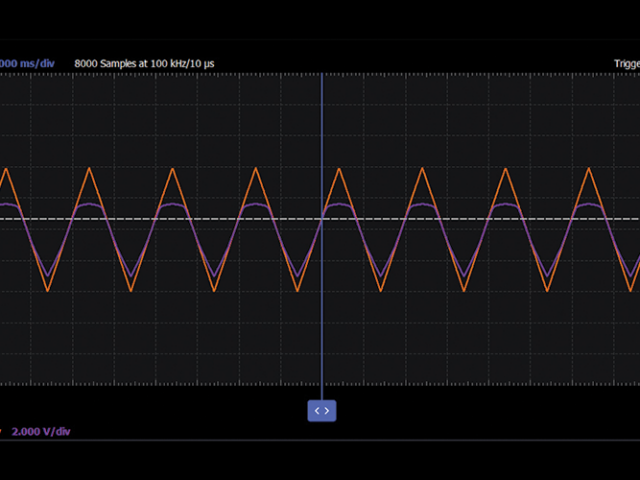Click the '8000 Samples at 100 kHz/10 µs' text
The image size is (640, 480).
(x=144, y=64)
